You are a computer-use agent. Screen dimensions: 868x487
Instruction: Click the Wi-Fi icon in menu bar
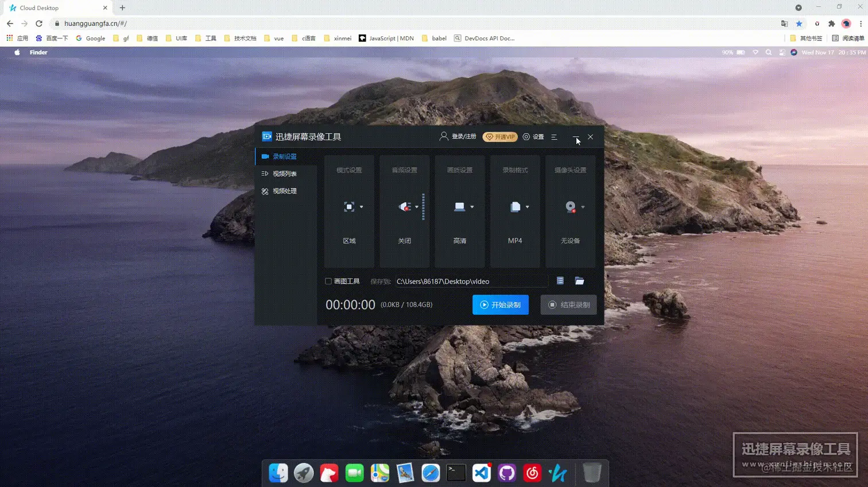click(755, 52)
